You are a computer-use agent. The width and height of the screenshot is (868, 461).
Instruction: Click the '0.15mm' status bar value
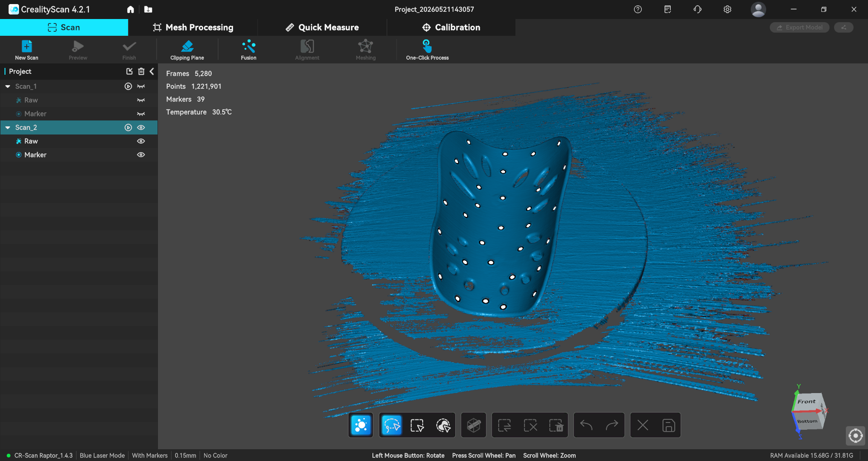click(x=186, y=455)
